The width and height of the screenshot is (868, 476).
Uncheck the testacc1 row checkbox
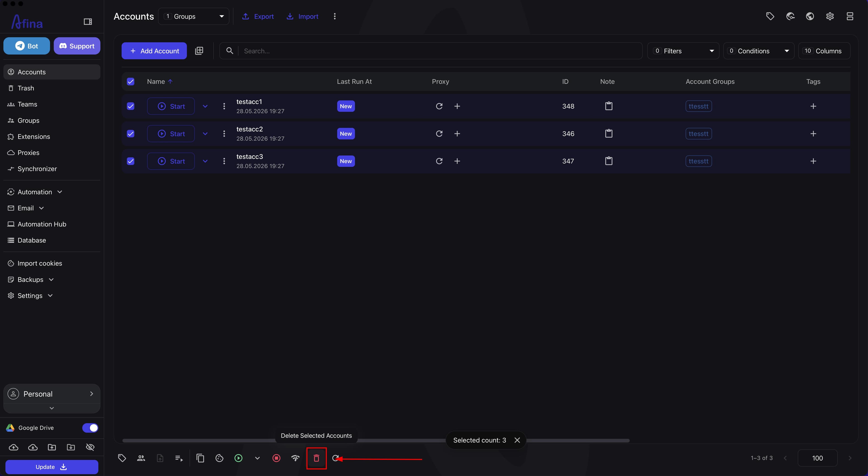pos(130,106)
